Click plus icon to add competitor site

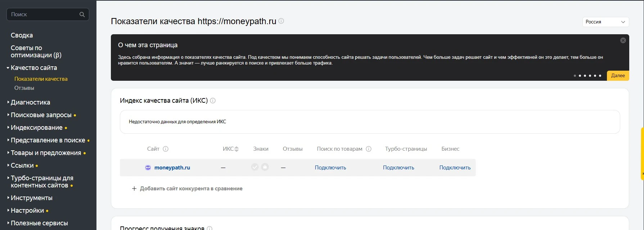(134, 189)
